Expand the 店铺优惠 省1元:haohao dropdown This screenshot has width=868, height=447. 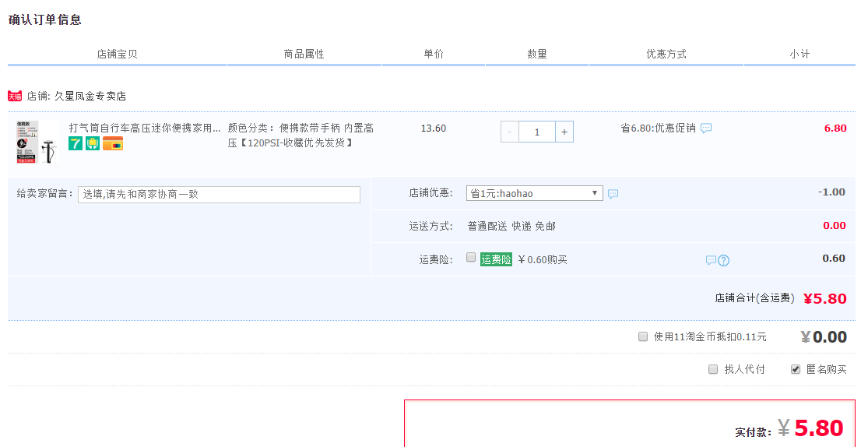point(535,193)
